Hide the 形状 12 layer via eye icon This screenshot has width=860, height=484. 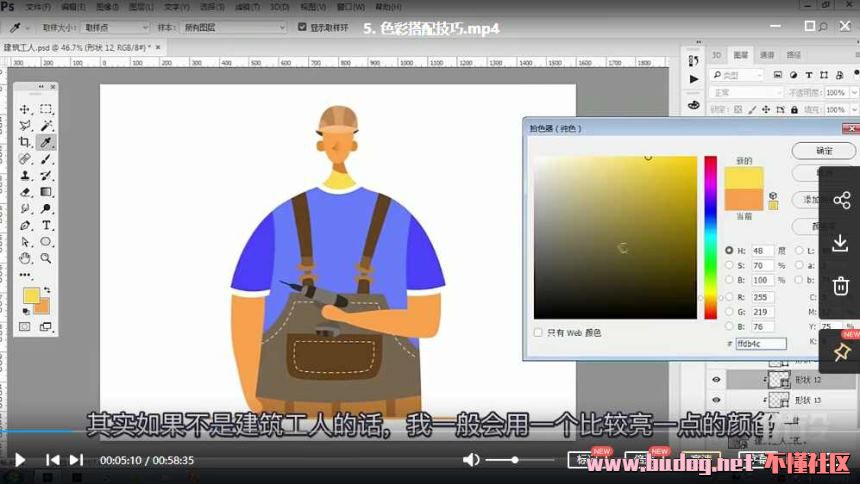click(715, 380)
